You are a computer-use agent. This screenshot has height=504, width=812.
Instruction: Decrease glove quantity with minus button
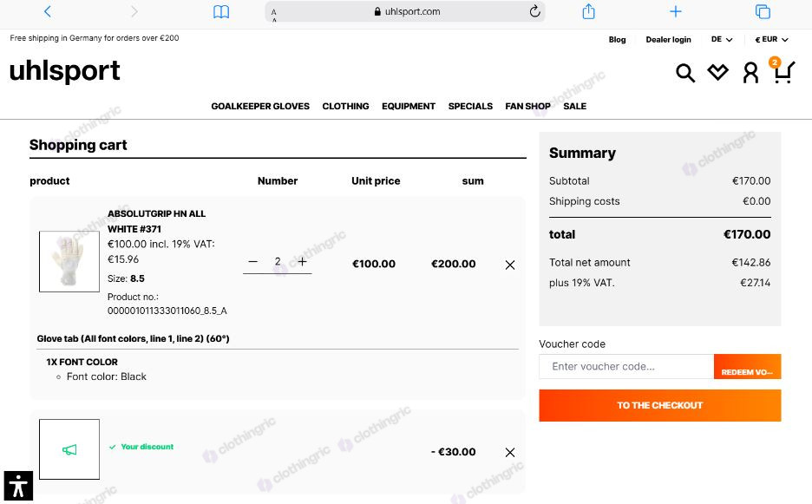pyautogui.click(x=252, y=262)
